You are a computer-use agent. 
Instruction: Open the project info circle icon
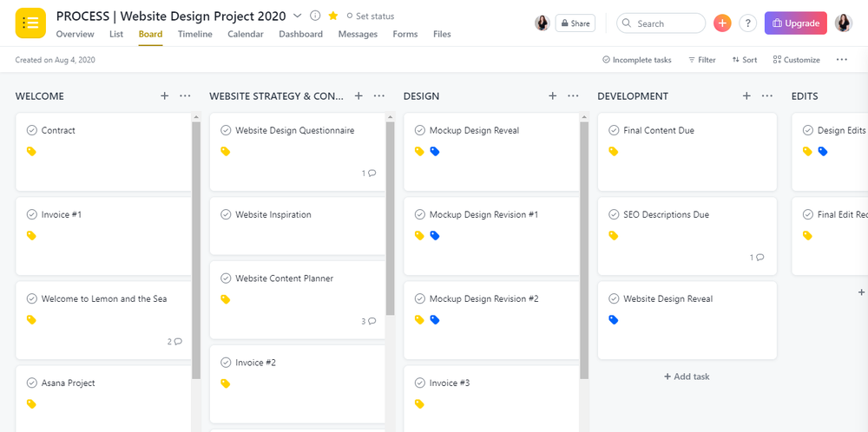[315, 16]
